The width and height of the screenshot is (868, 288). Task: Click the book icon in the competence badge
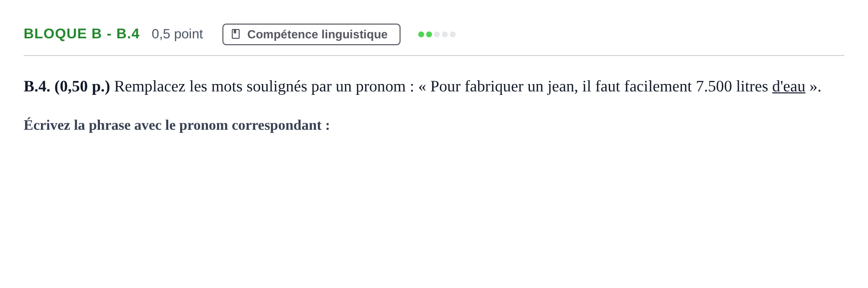click(x=236, y=34)
